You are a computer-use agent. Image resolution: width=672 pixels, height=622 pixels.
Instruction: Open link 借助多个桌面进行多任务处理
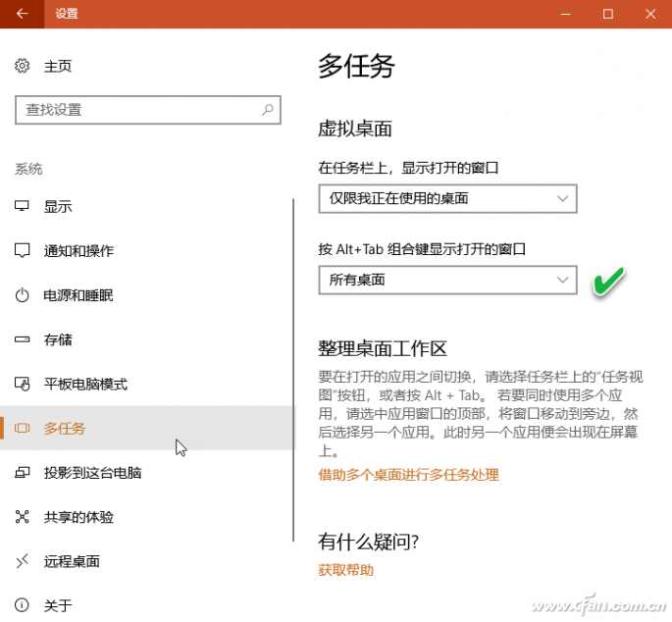pyautogui.click(x=408, y=475)
